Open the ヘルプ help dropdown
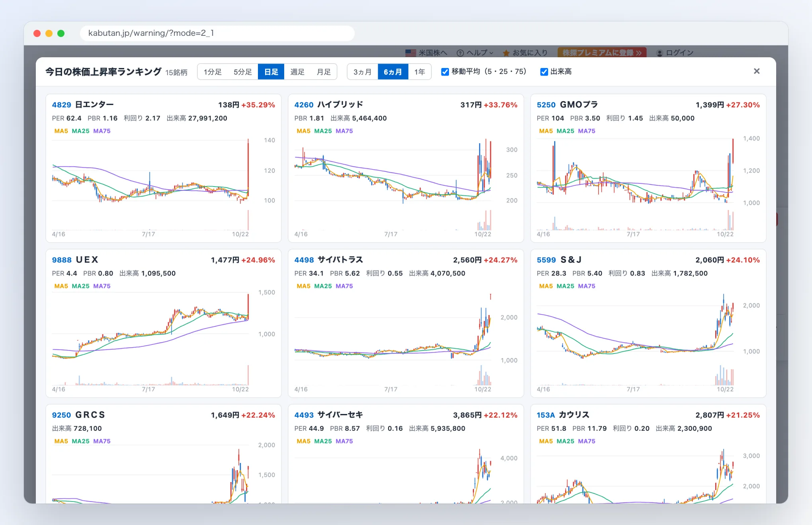 (475, 53)
